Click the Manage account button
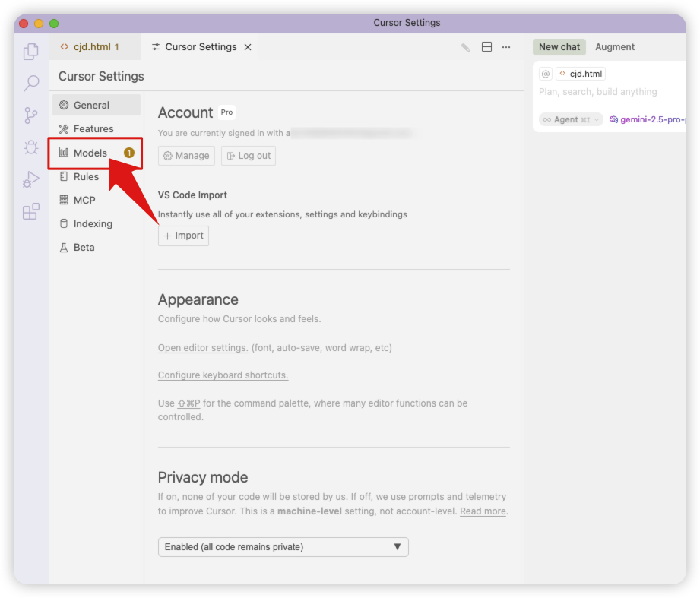Image resolution: width=700 pixels, height=598 pixels. [187, 156]
